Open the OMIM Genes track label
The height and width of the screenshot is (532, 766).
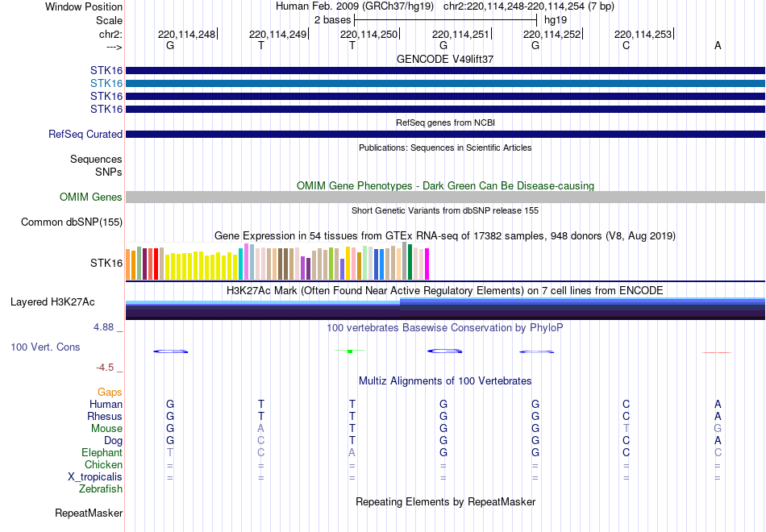(91, 197)
